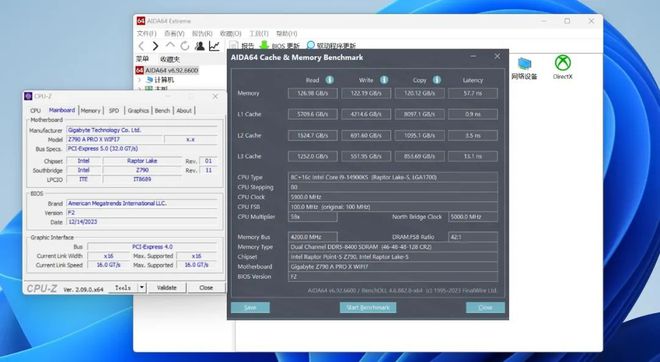This screenshot has width=660, height=362.
Task: Switch to the 收藏夹 favorites panel tab
Action: tap(170, 59)
